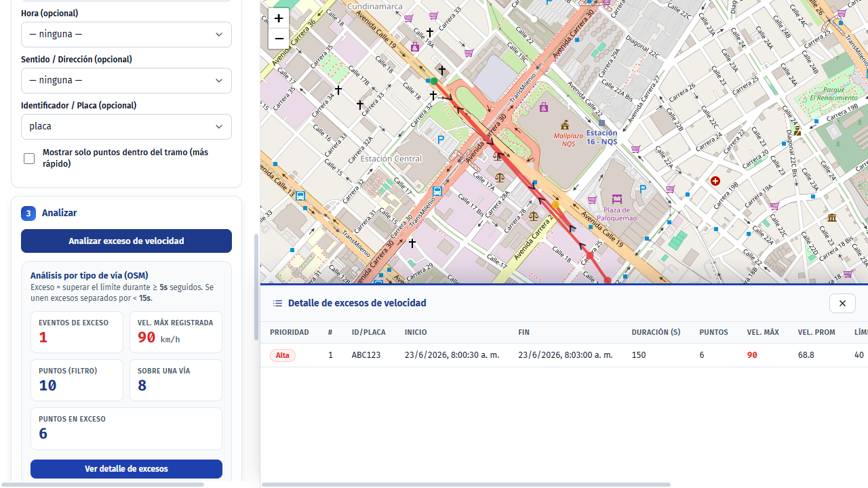Sort table by Inicio column
Image resolution: width=868 pixels, height=488 pixels.
(416, 332)
